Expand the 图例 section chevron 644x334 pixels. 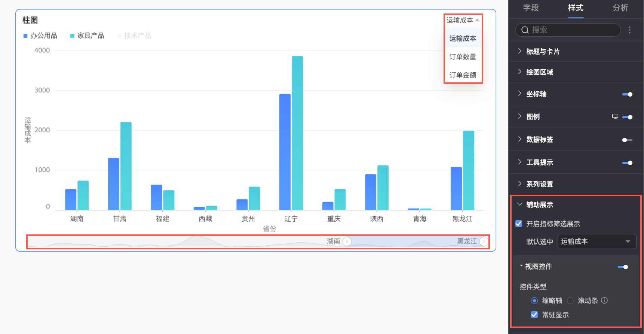click(x=519, y=116)
